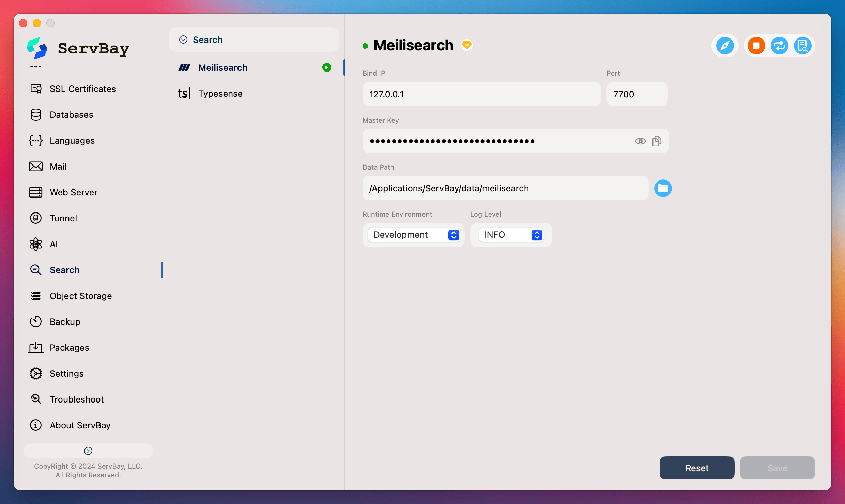845x504 pixels.
Task: Click the Databases cylinder icon
Action: [36, 115]
